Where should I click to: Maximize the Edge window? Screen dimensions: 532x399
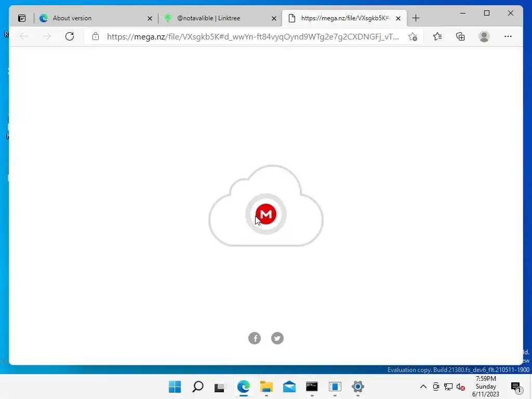486,13
